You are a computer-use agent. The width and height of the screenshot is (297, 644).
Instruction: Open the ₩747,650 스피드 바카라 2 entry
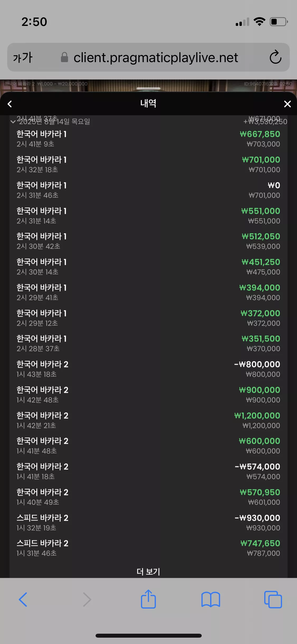click(x=148, y=548)
